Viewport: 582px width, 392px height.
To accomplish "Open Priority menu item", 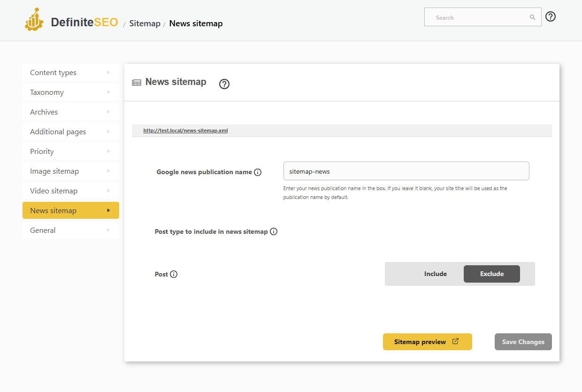I will tap(71, 151).
